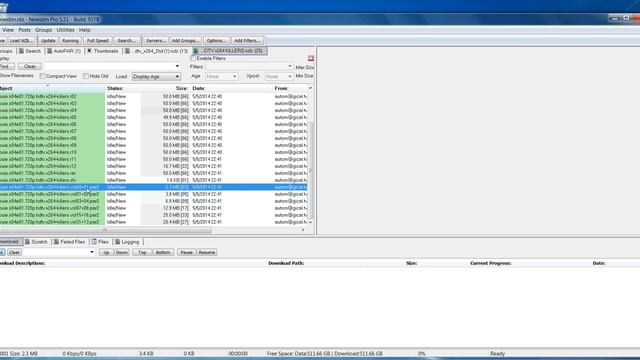The image size is (640, 360).
Task: Select the post row ending in .r02
Action: (x=154, y=97)
